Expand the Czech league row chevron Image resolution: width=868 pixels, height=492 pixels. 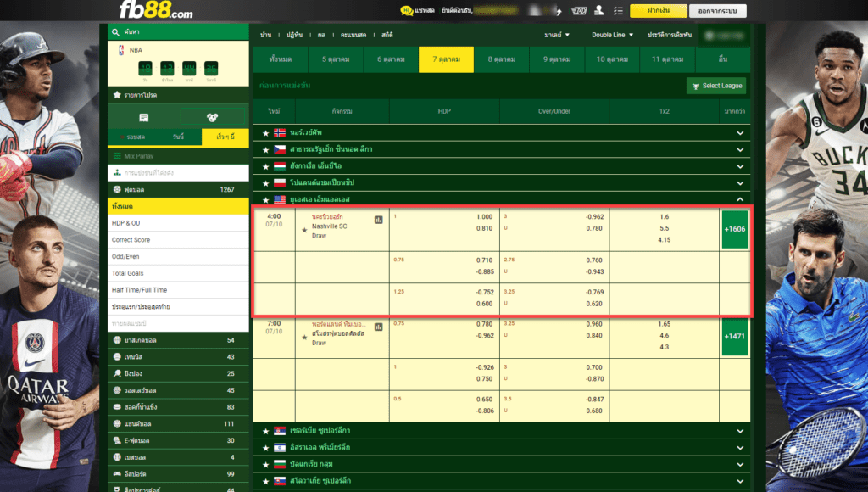[740, 149]
